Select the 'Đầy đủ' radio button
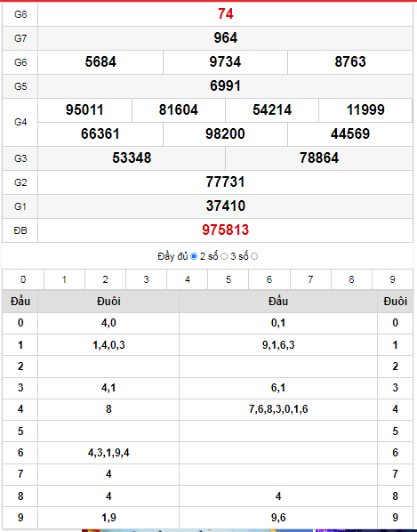 (194, 256)
